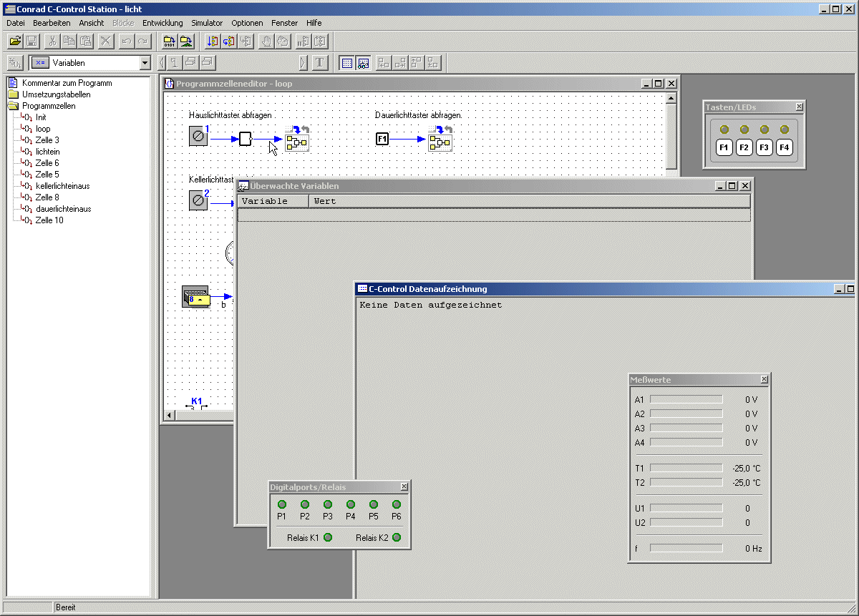Viewport: 859px width, 616px height.
Task: Select the Init cell in the tree
Action: [x=41, y=117]
